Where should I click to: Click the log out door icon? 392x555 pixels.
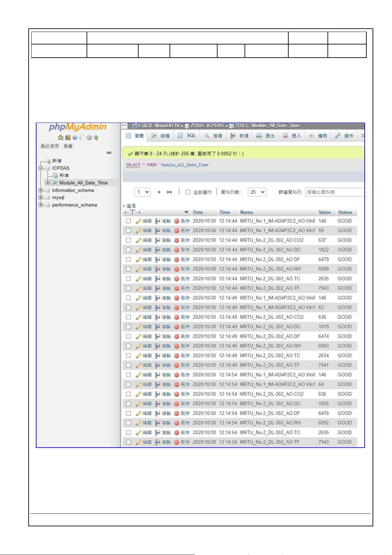(x=67, y=138)
